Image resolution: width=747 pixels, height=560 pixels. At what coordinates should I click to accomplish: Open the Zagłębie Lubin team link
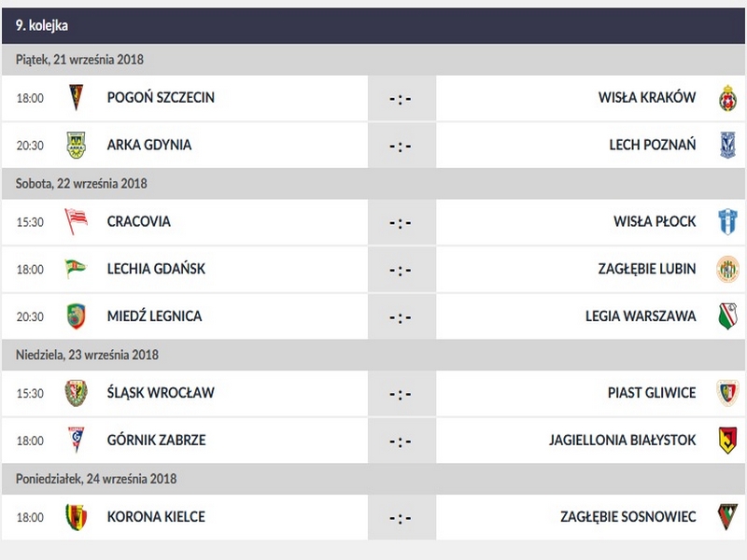pyautogui.click(x=647, y=269)
